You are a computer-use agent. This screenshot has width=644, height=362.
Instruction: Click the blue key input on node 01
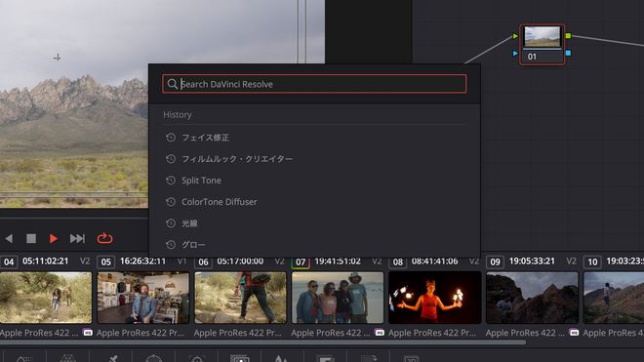point(515,54)
